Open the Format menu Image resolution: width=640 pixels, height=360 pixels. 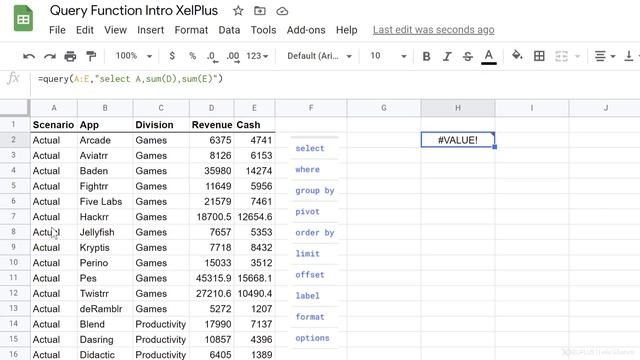coord(191,30)
